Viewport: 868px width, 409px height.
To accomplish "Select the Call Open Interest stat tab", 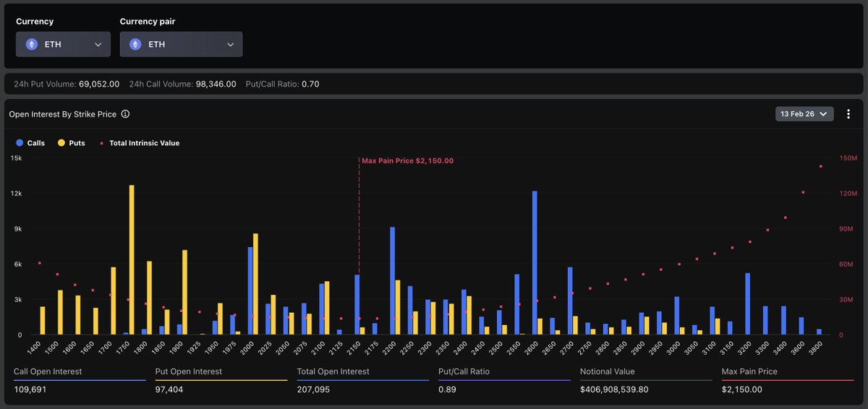I will [48, 371].
